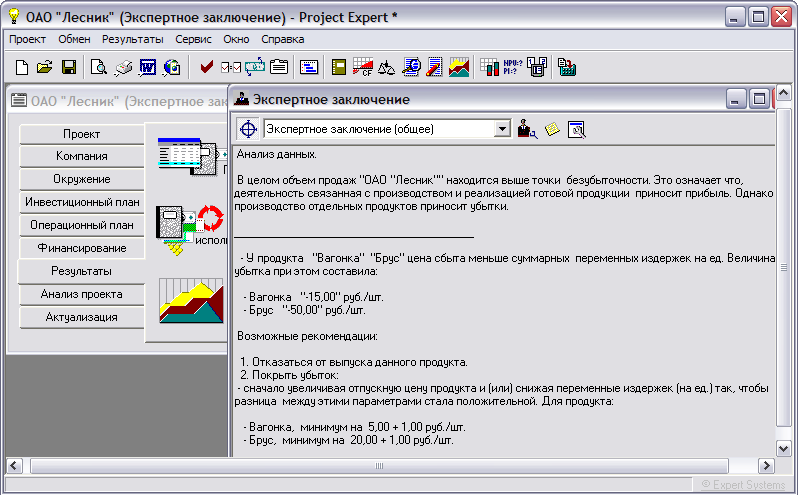Select the Анализ проекта section
This screenshot has width=798, height=495.
coord(81,294)
